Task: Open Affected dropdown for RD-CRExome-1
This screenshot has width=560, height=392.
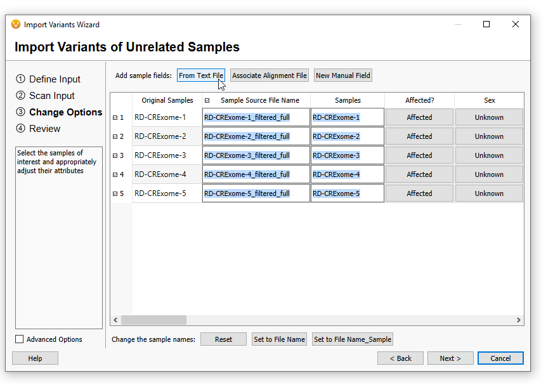Action: click(419, 117)
